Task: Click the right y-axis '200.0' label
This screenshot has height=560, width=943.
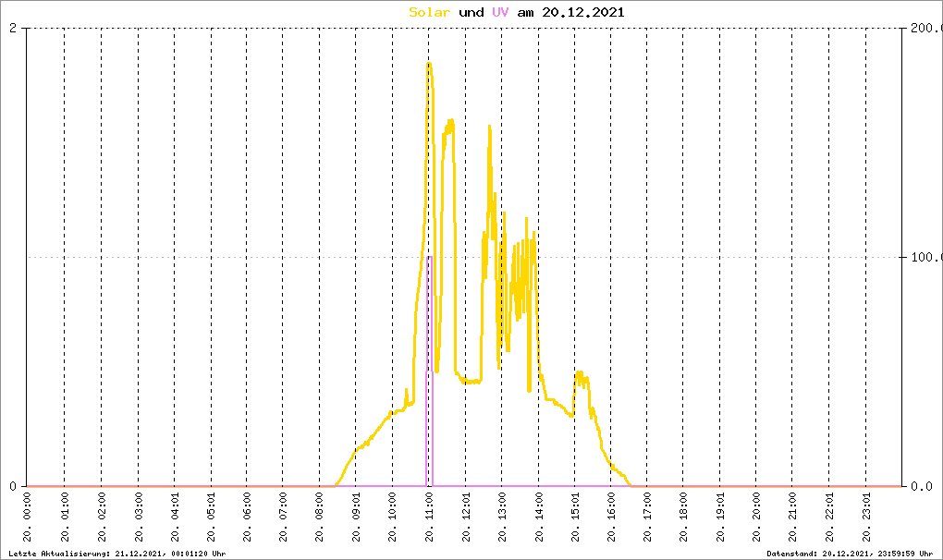Action: (x=925, y=29)
